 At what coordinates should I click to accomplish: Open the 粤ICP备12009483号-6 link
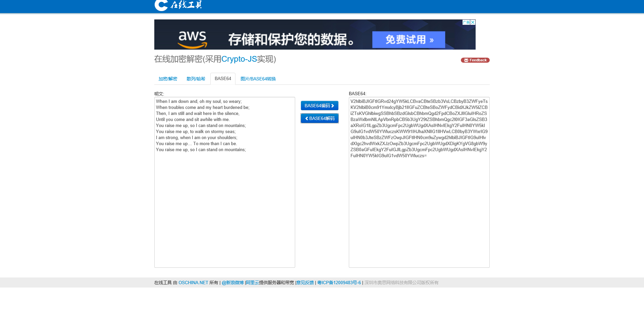pos(339,283)
